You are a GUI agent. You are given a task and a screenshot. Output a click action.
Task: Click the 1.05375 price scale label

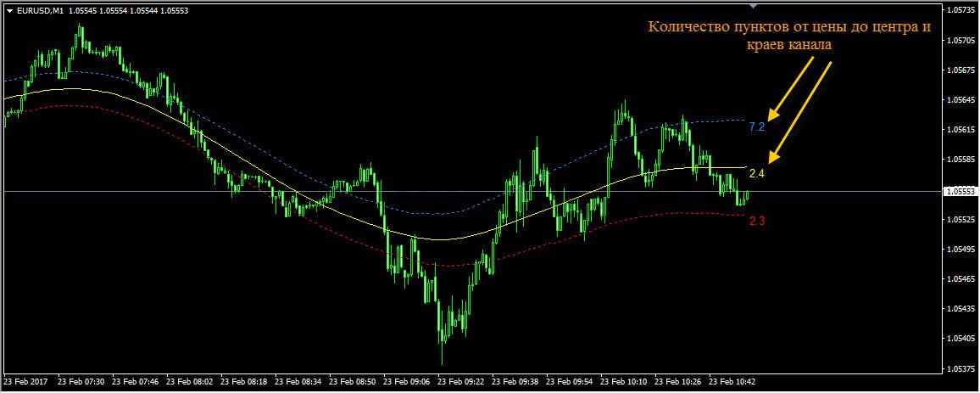click(961, 368)
